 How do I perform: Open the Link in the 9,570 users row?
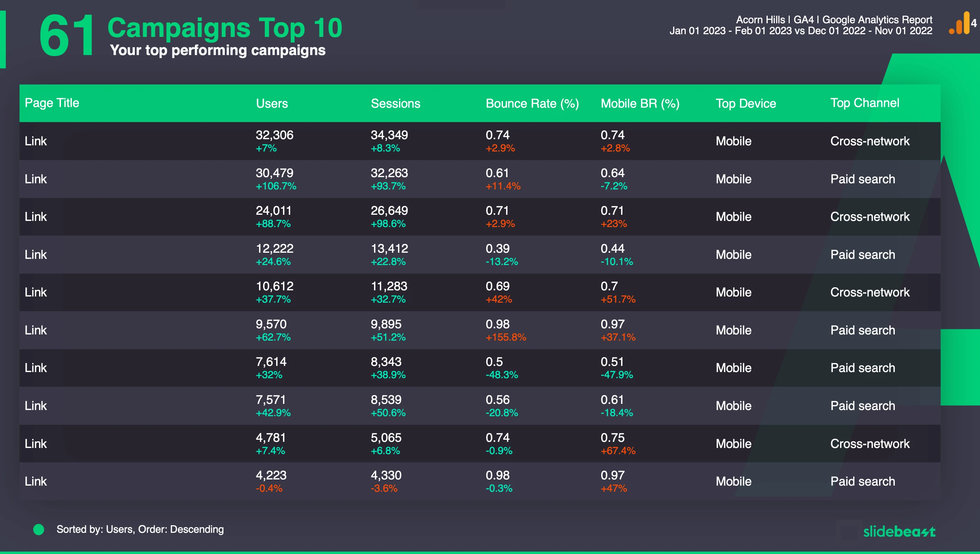36,330
